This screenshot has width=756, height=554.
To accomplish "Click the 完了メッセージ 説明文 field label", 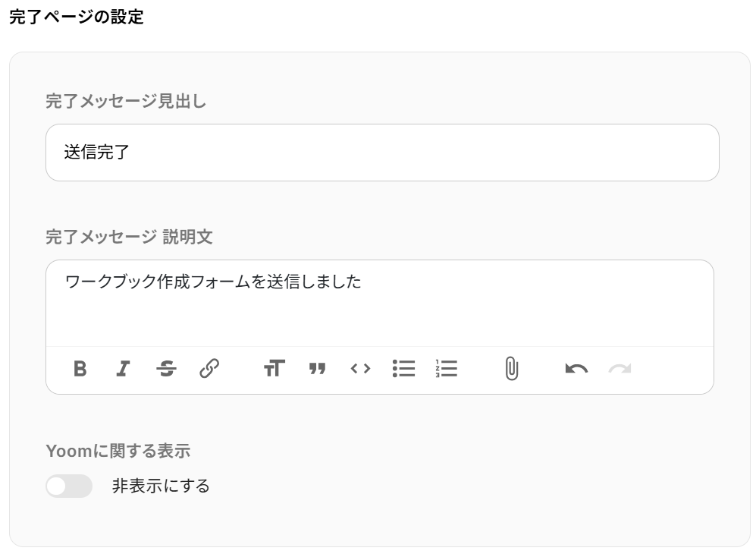I will (129, 237).
